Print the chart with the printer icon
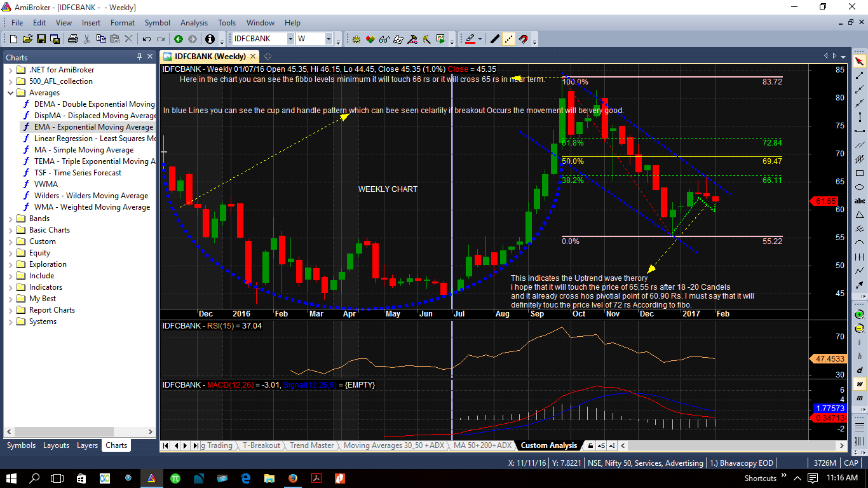Screen dimensions: 868x488 pos(73,39)
